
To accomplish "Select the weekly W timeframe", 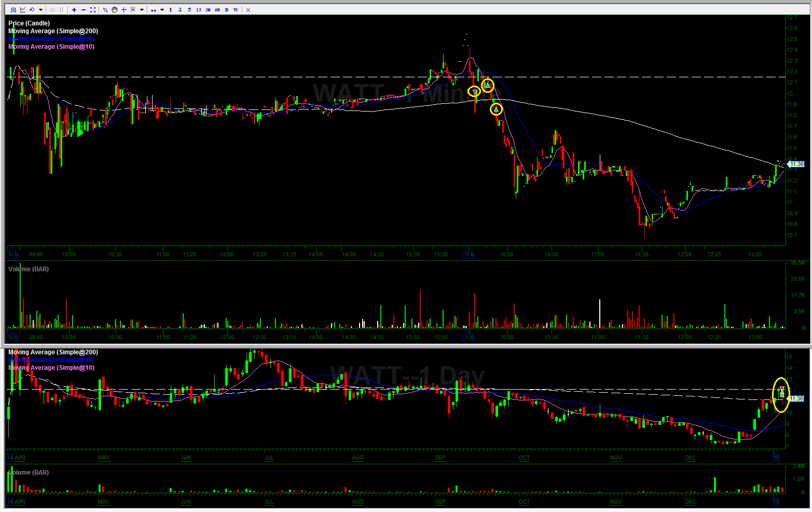I will pyautogui.click(x=236, y=10).
